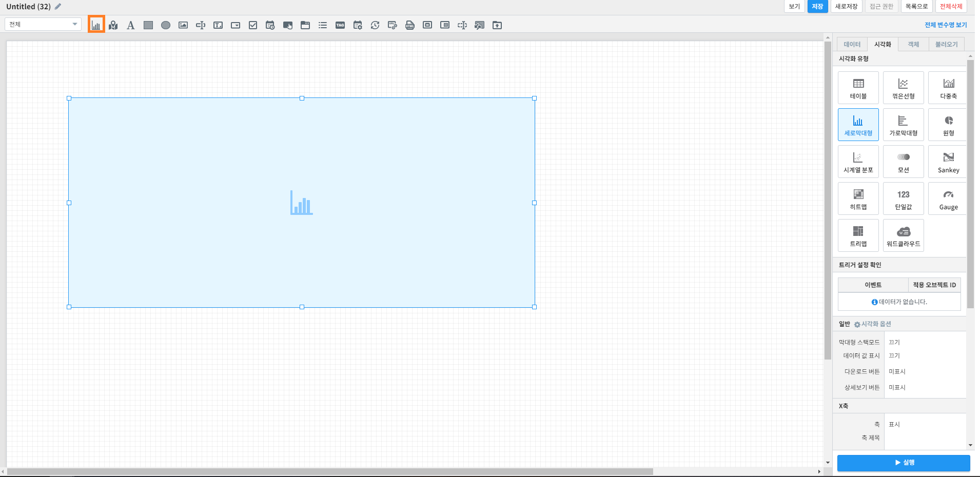Click the 이벤트 column header

point(873,285)
